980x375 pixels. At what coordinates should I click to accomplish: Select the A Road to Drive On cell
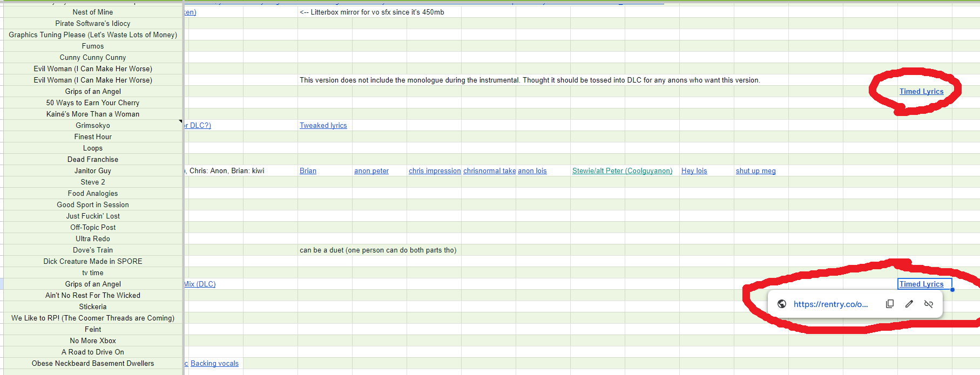click(93, 352)
